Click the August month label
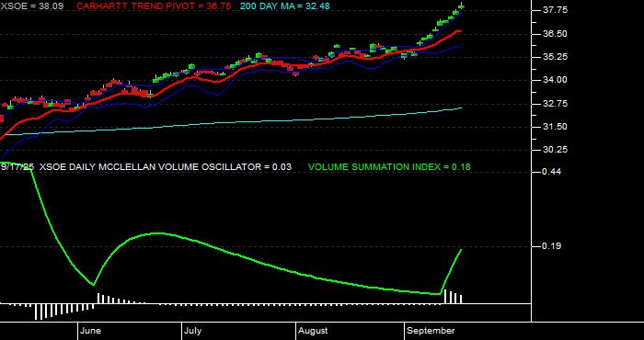The image size is (644, 340). pyautogui.click(x=313, y=331)
